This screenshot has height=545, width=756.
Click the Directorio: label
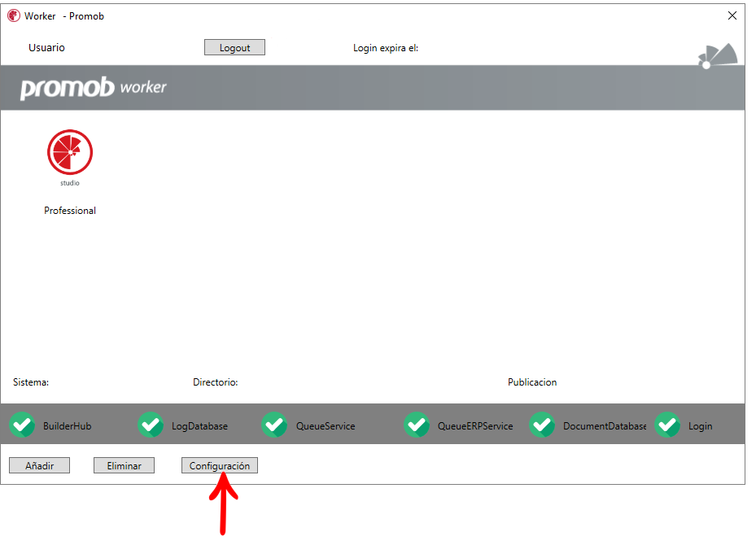[x=216, y=382]
